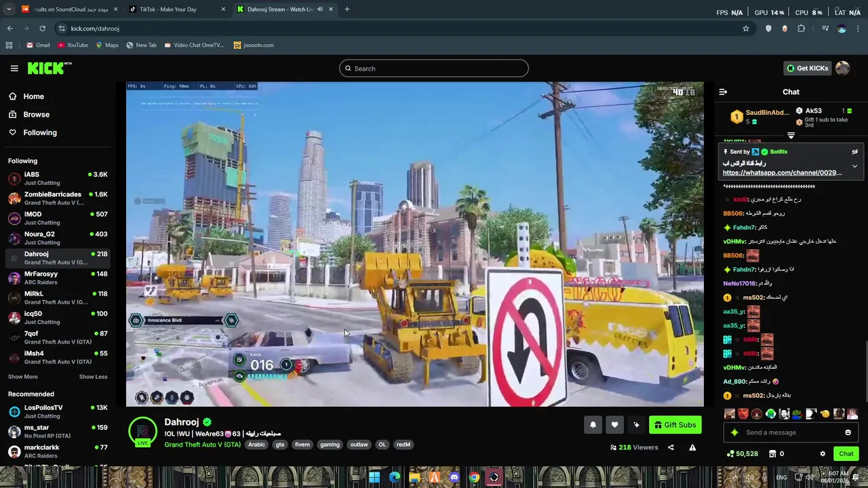Image resolution: width=868 pixels, height=488 pixels.
Task: Open recommended LosPollosTV channel
Action: 58,411
